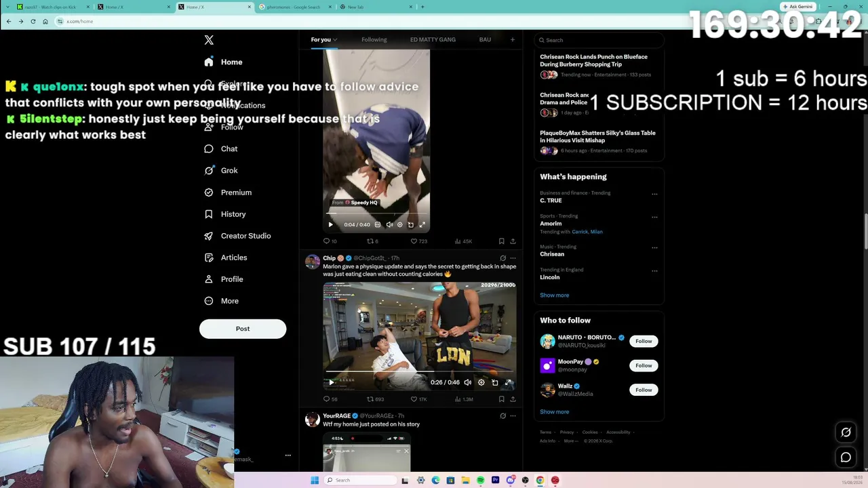
Task: Switch to pheromones Google Search tab
Action: tap(296, 7)
